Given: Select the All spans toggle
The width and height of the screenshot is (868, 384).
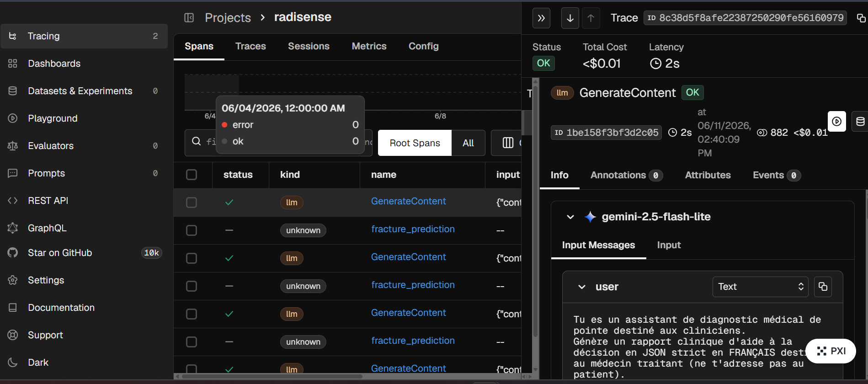Looking at the screenshot, I should click(468, 143).
